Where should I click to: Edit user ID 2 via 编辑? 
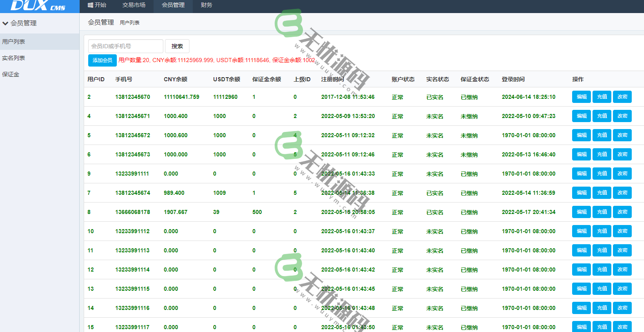[x=582, y=97]
